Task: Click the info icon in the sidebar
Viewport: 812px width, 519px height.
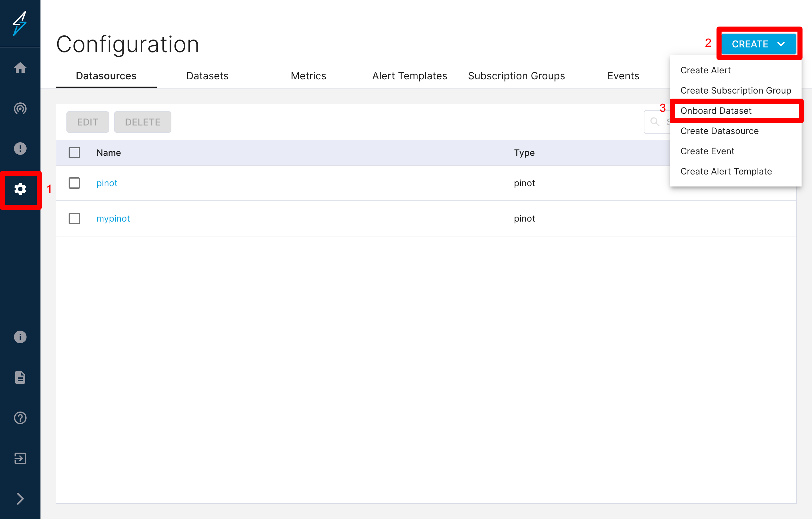Action: click(x=20, y=337)
